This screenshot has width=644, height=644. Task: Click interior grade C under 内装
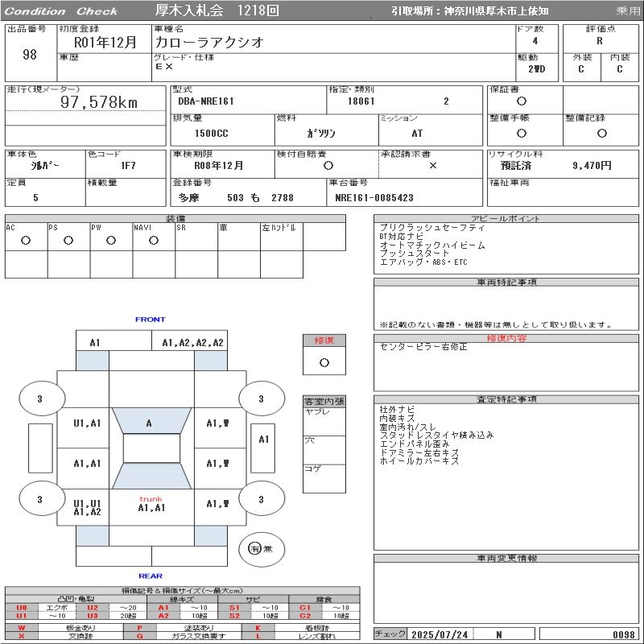[x=620, y=69]
